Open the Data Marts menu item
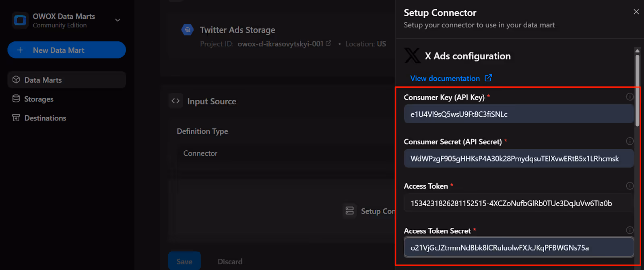This screenshot has width=644, height=270. coord(66,80)
